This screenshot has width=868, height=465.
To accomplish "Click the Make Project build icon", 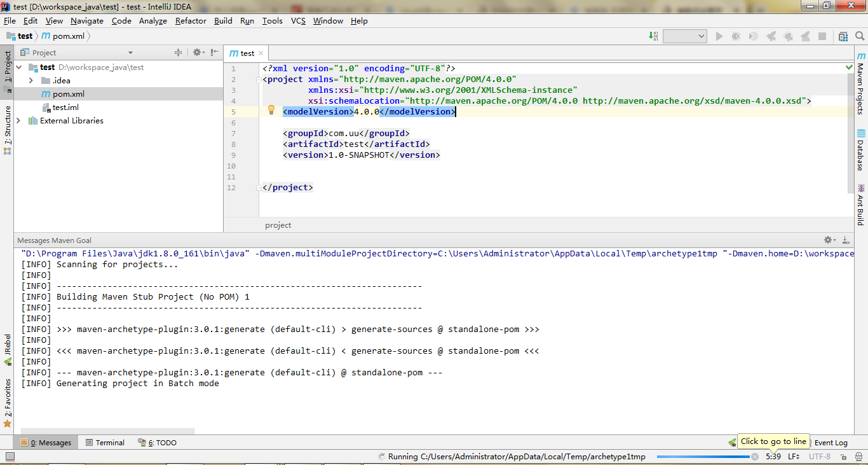I will (x=654, y=36).
